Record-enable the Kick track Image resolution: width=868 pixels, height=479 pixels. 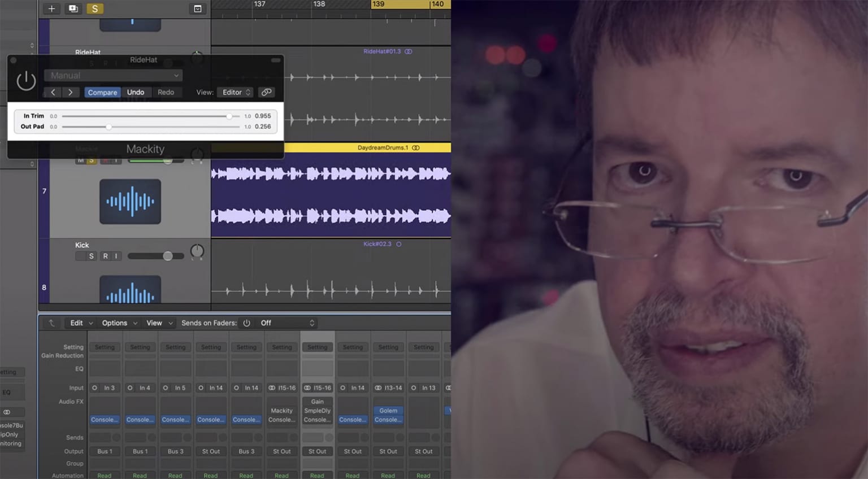tap(105, 256)
